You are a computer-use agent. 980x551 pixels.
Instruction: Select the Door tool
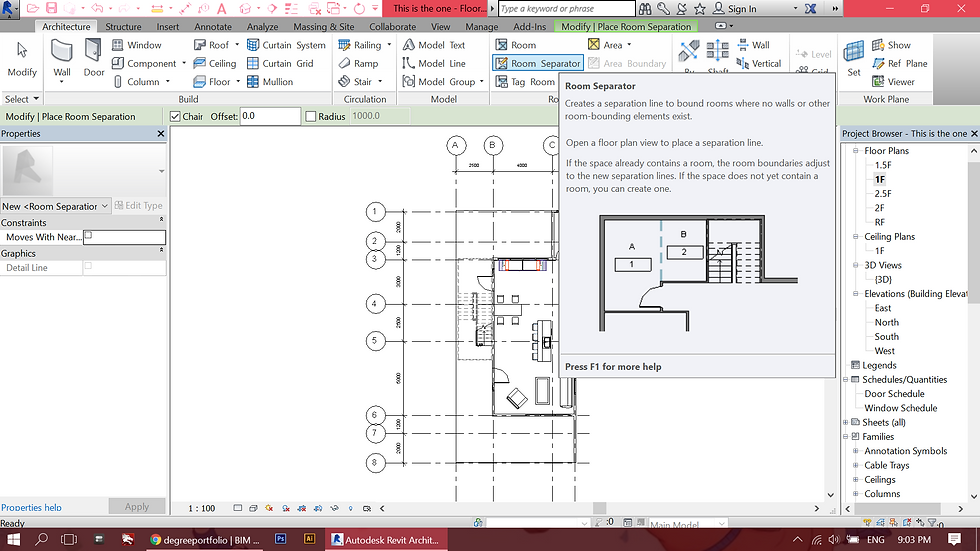tap(94, 57)
